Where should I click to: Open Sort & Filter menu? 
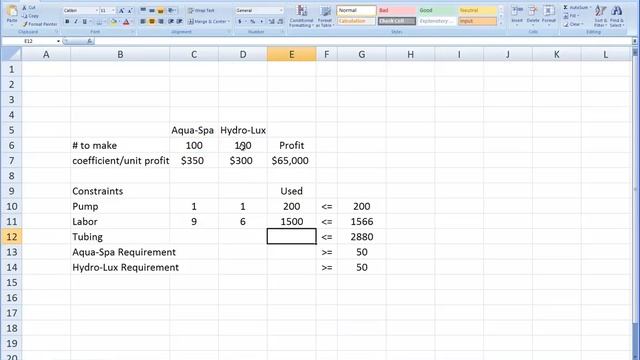(600, 16)
